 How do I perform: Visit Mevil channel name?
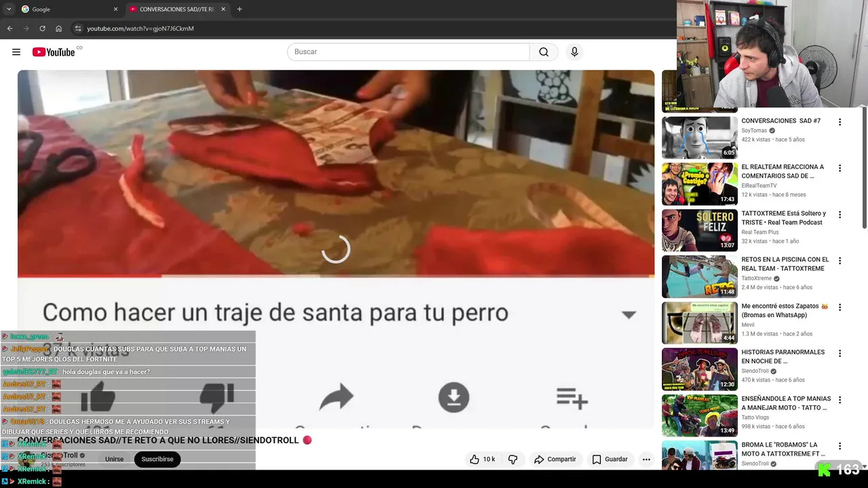click(748, 325)
